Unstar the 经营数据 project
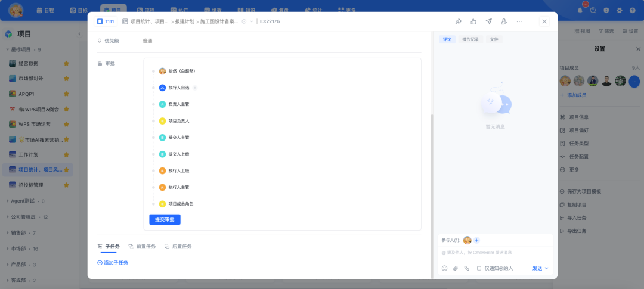The height and width of the screenshot is (289, 644). click(x=66, y=63)
